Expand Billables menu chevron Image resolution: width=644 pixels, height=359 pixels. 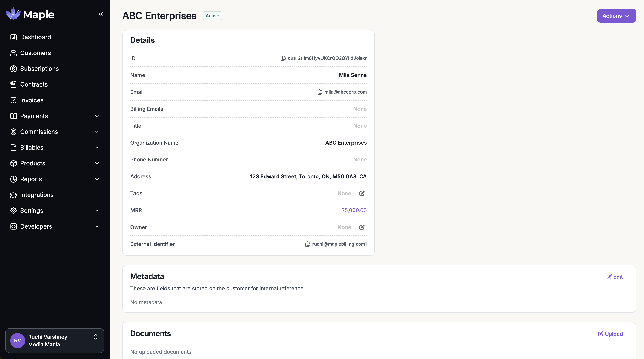click(x=97, y=148)
